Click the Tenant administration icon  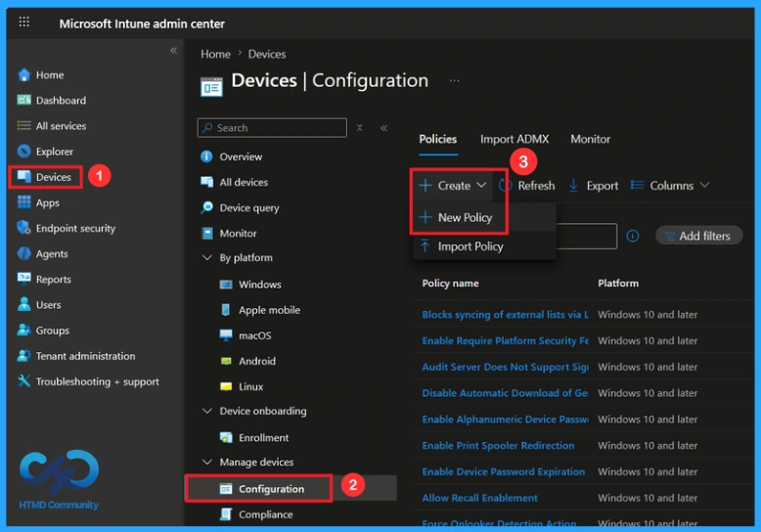point(23,356)
